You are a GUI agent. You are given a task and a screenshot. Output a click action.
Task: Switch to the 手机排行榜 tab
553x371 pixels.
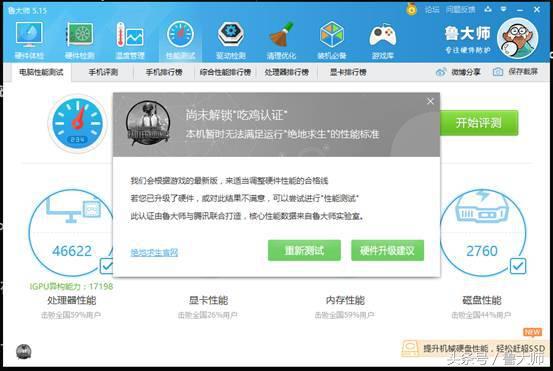coord(164,72)
